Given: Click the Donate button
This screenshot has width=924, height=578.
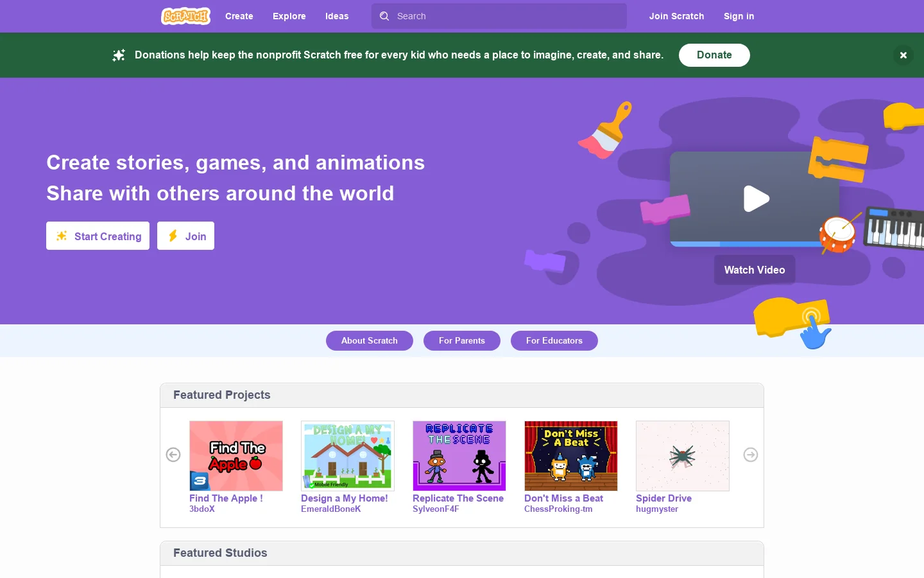Looking at the screenshot, I should 714,55.
